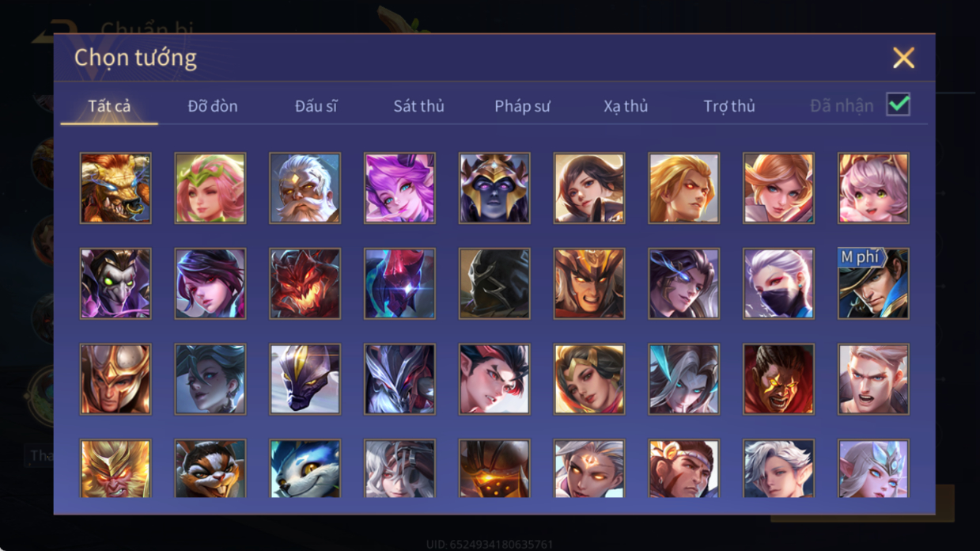Filter by the Xạ thủ tab
This screenshot has width=980, height=551.
626,106
